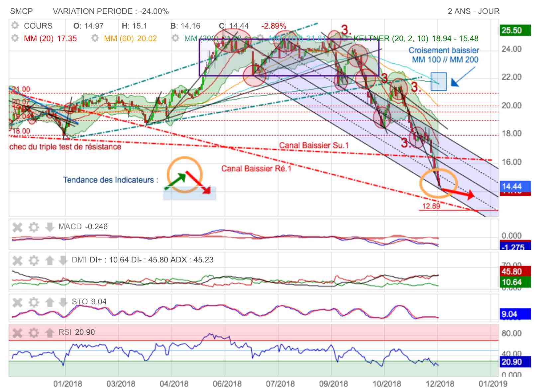
Task: Move DMI panel up with arrow
Action: pyautogui.click(x=50, y=260)
